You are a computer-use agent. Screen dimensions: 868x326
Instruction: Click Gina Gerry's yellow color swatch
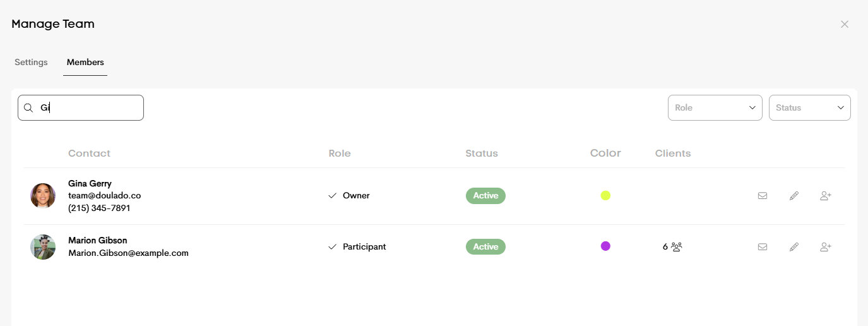coord(605,196)
